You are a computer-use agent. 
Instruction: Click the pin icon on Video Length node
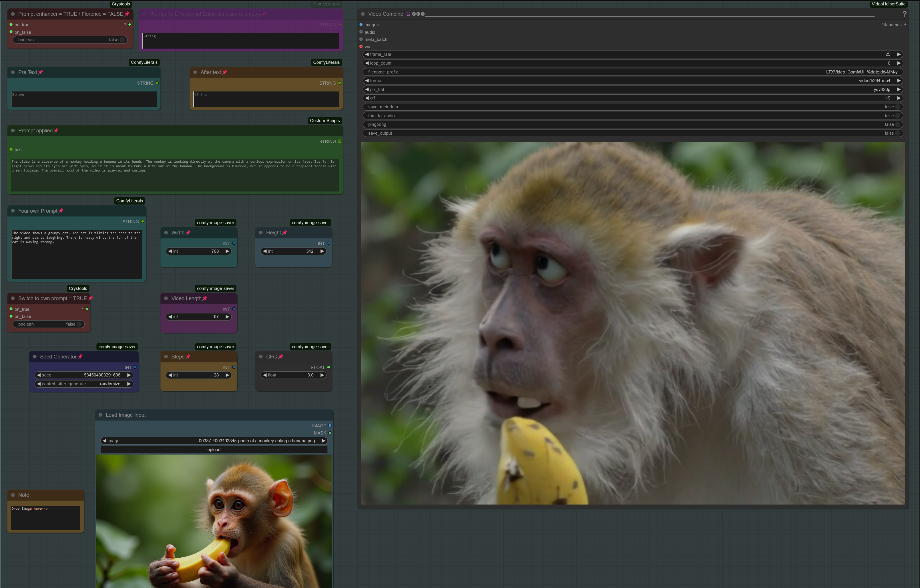pos(205,298)
